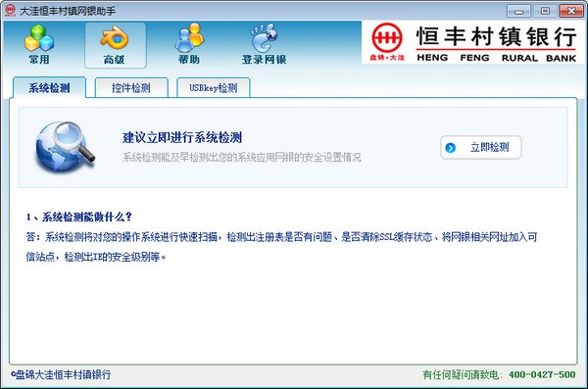Switch to the 控件检测 tab
588x389 pixels.
tap(131, 88)
